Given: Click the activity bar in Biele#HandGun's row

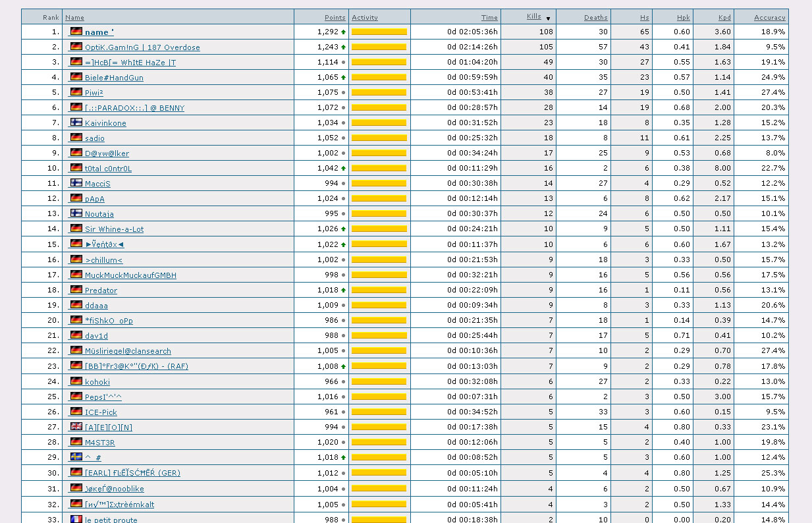Looking at the screenshot, I should tap(379, 77).
